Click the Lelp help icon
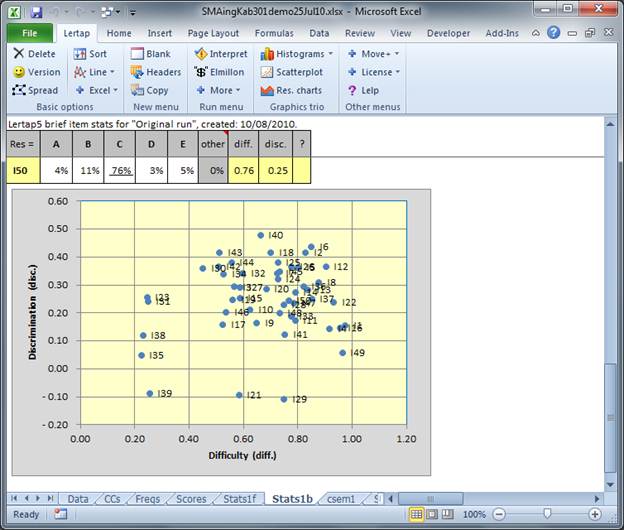Viewport: 624px width, 530px height. click(x=353, y=90)
